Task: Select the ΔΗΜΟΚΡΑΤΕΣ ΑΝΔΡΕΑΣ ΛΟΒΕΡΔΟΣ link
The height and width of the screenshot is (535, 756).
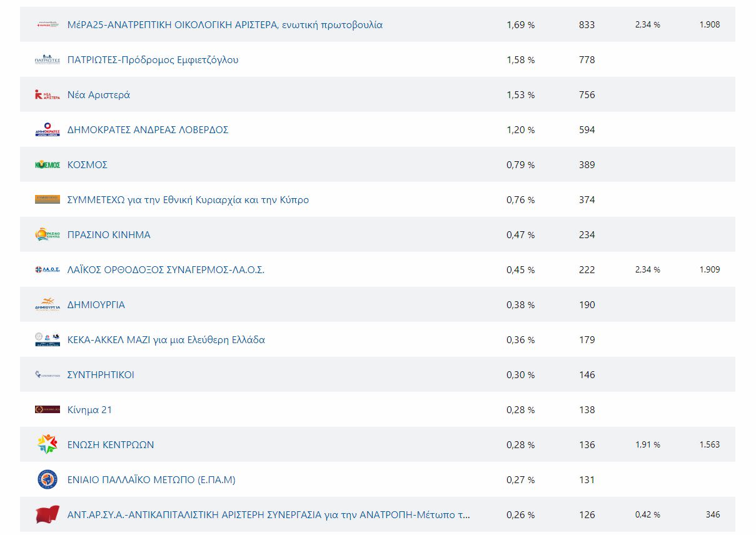Action: click(148, 130)
